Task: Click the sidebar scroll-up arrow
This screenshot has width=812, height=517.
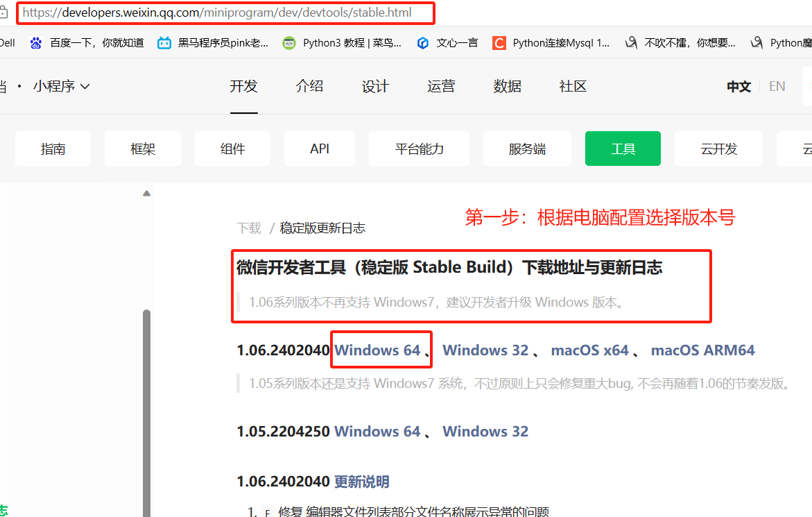Action: point(146,194)
